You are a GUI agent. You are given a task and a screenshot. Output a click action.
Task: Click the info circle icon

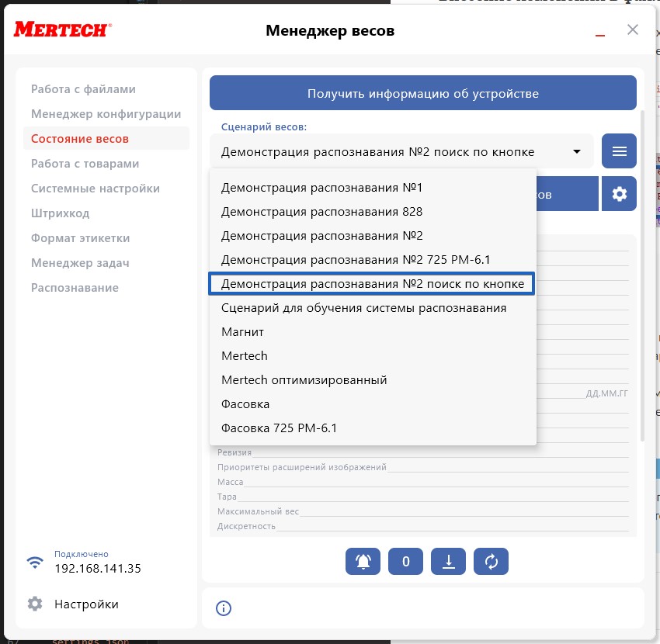(224, 608)
